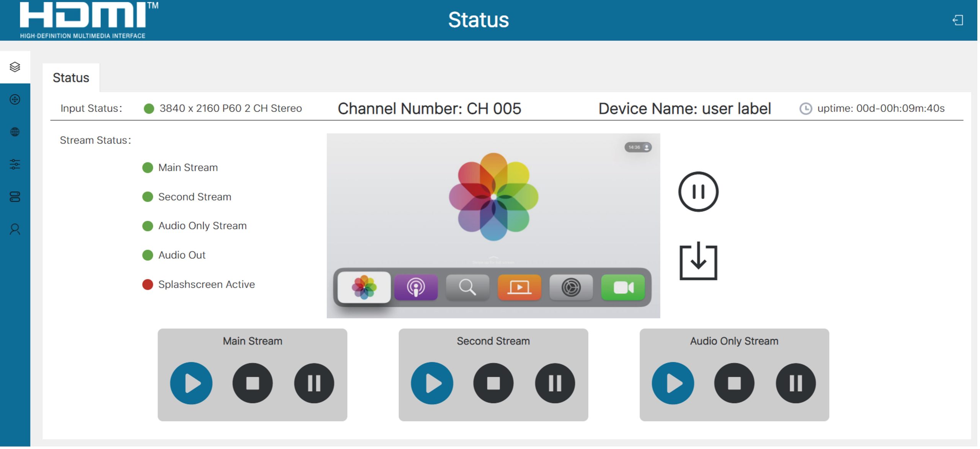
Task: Play the Audio Only Stream
Action: click(675, 384)
